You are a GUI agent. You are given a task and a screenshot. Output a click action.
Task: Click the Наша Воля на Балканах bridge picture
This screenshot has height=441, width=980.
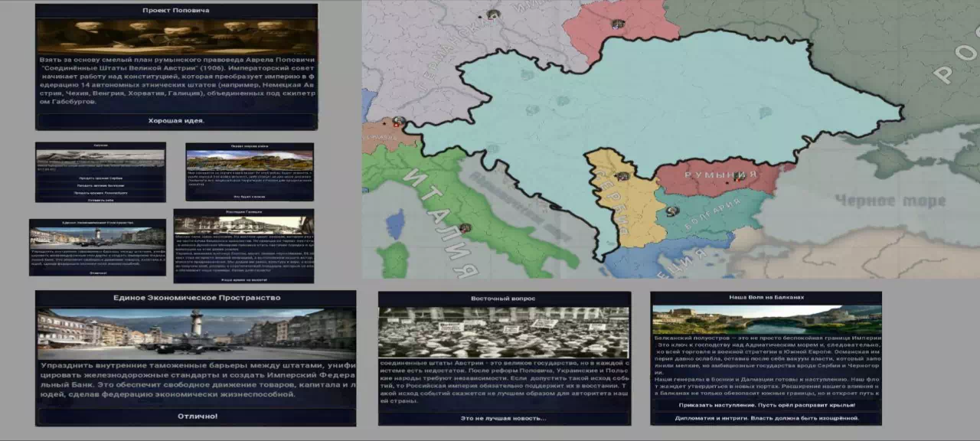(766, 318)
